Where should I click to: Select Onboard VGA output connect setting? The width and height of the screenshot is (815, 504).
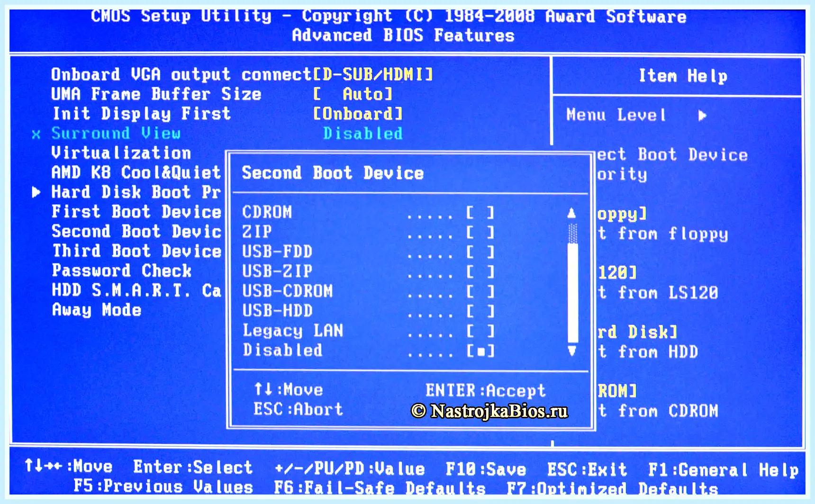181,74
